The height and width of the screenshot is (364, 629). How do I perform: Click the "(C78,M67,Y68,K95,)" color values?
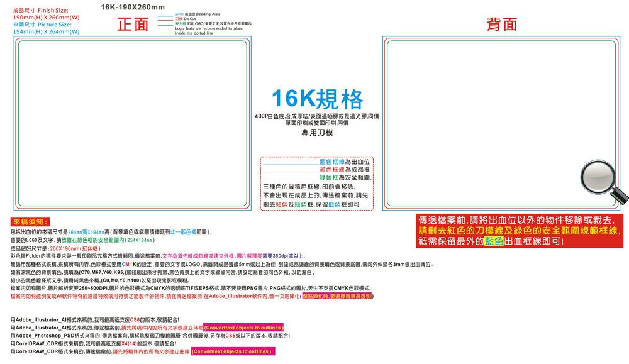103,272
